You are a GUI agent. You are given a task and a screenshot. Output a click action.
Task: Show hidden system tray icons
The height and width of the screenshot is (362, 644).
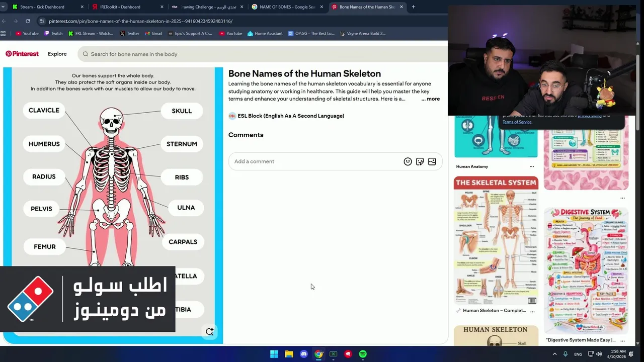coord(554,354)
